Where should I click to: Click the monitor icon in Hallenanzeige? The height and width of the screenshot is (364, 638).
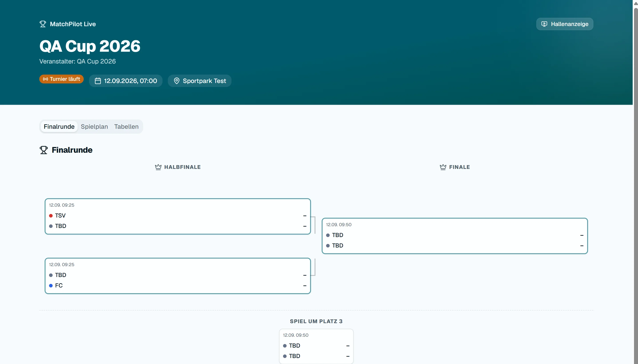pyautogui.click(x=544, y=24)
